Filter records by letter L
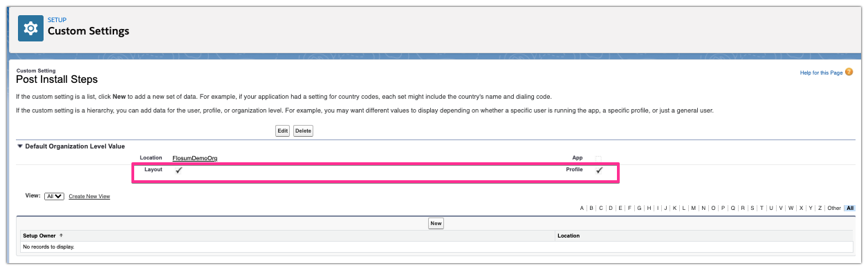This screenshot has width=868, height=270. point(683,208)
